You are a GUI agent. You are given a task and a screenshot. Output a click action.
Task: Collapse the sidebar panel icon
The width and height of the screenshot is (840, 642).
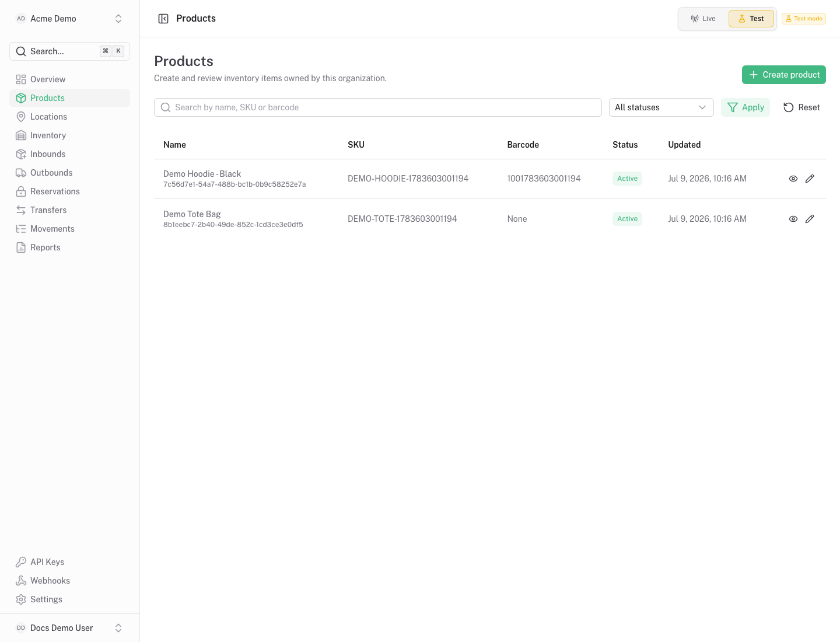(163, 19)
